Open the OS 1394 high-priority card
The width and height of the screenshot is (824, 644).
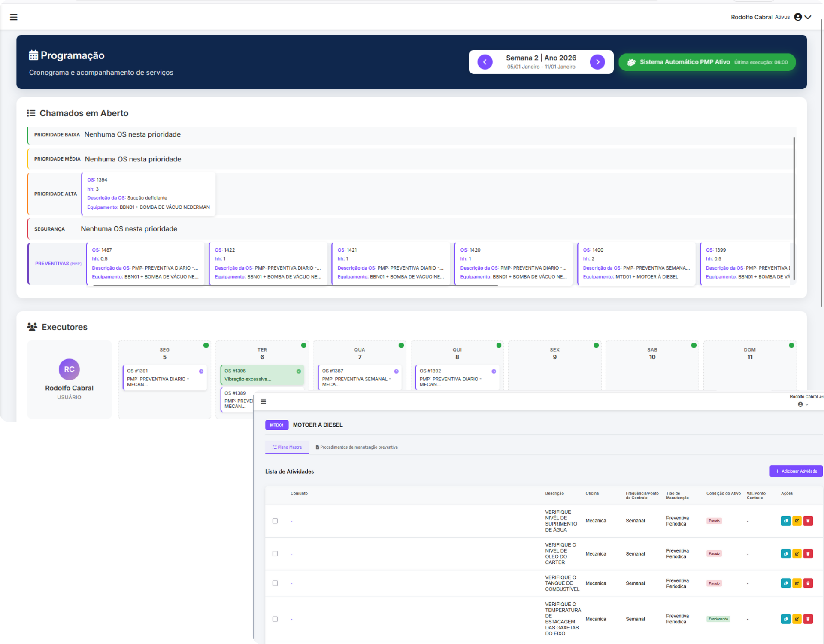pyautogui.click(x=148, y=193)
